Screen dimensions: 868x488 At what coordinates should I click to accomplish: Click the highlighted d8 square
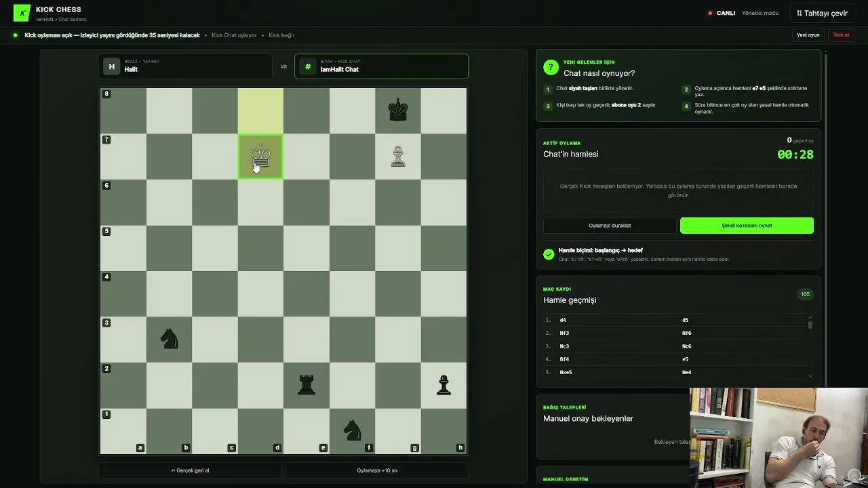[260, 110]
